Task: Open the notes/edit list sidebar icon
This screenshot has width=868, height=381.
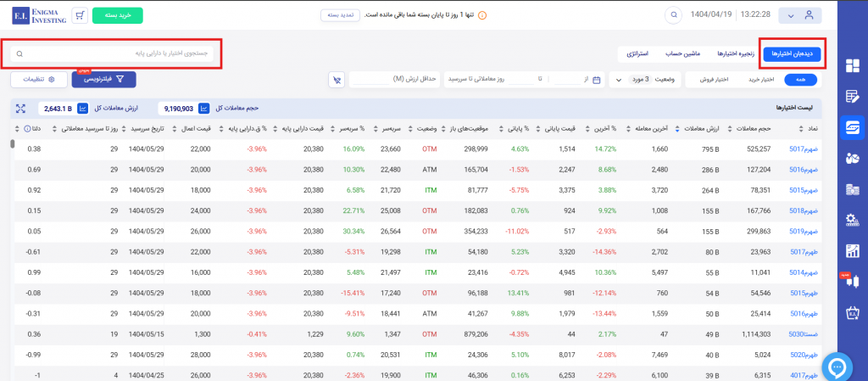Action: [853, 97]
